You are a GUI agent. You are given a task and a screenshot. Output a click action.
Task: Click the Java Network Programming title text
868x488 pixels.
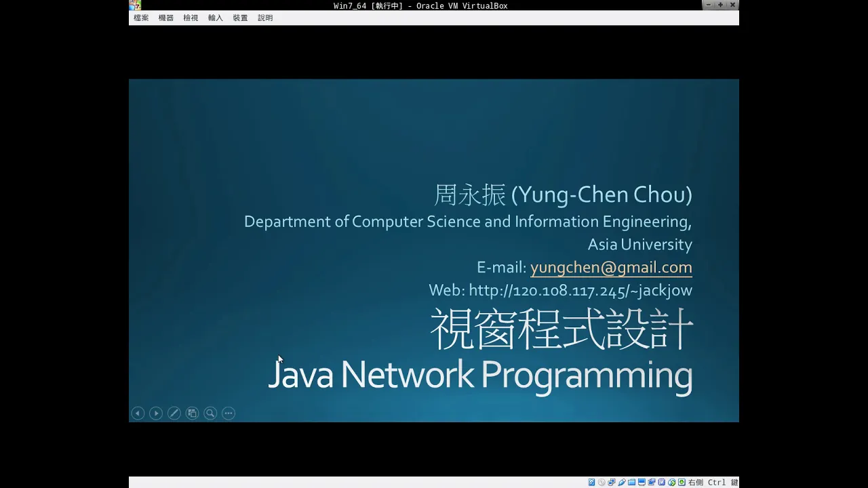tap(480, 375)
